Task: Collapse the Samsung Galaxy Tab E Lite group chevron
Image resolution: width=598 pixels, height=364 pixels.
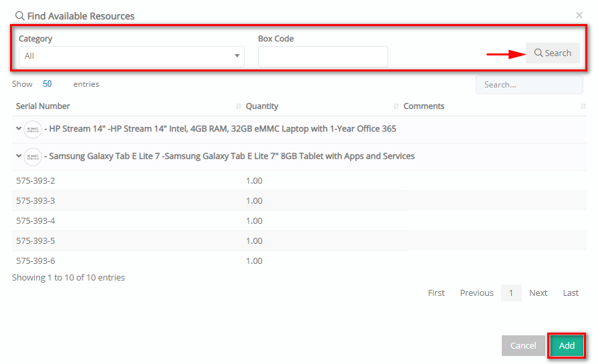Action: [19, 156]
